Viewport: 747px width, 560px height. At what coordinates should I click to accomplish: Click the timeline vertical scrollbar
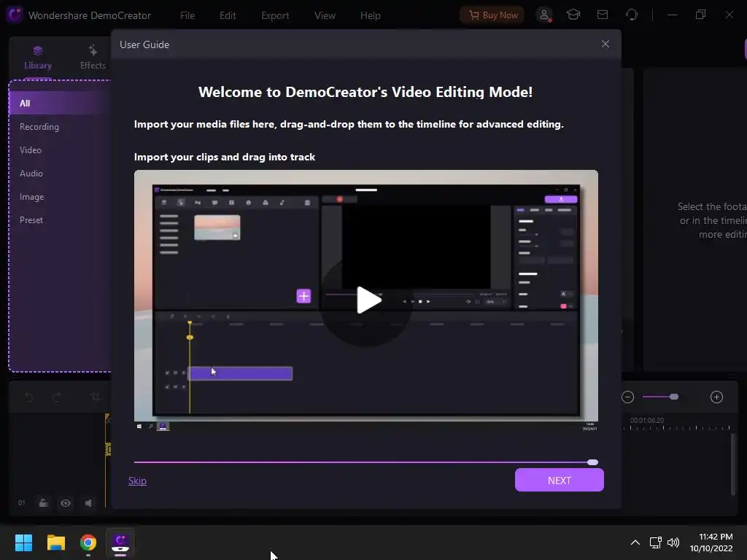732,464
